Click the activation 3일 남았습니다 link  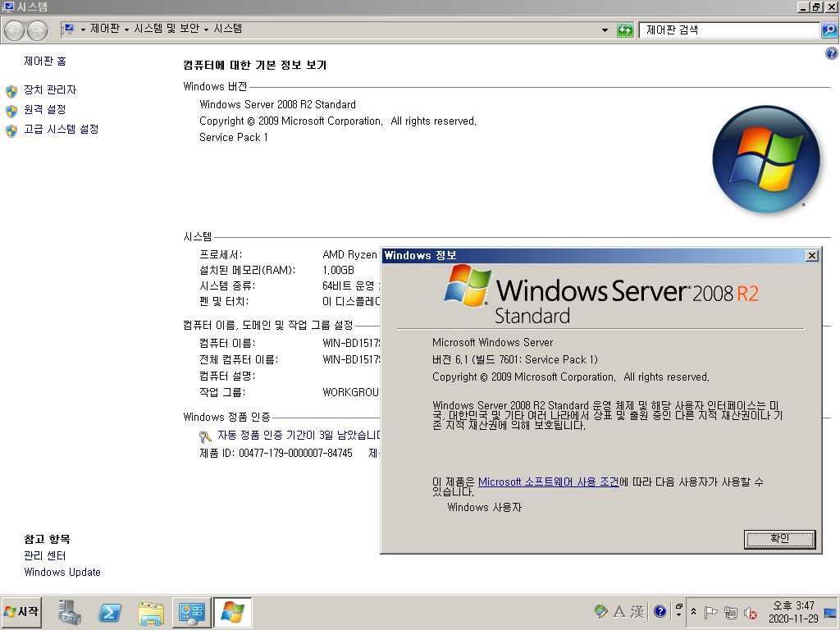299,435
